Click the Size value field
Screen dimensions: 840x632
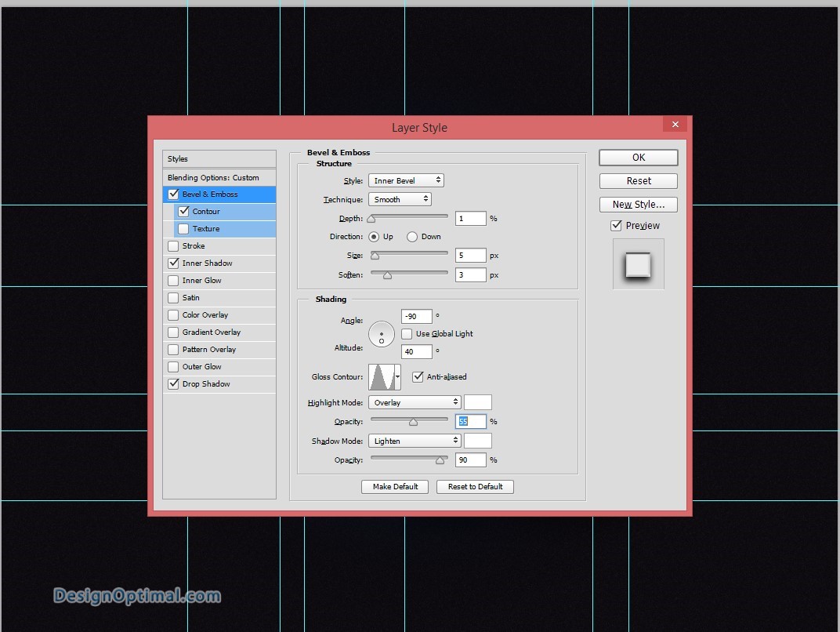pyautogui.click(x=470, y=256)
